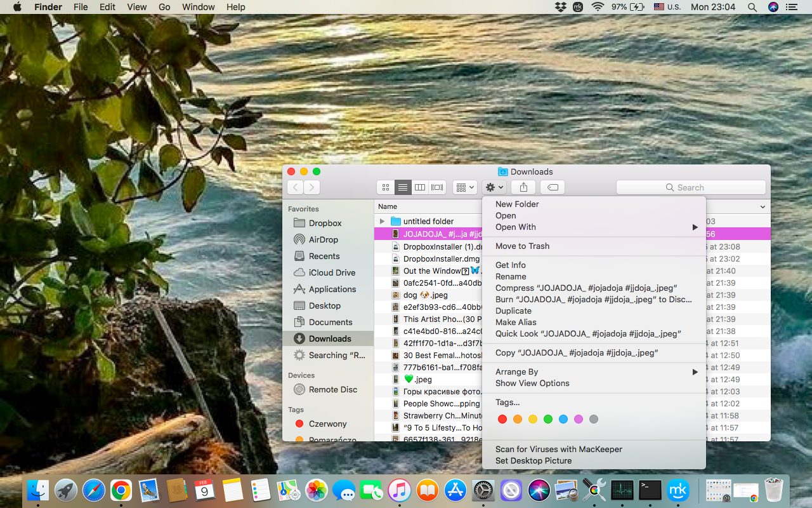Open the Share menu in the toolbar
The width and height of the screenshot is (812, 508).
click(523, 187)
